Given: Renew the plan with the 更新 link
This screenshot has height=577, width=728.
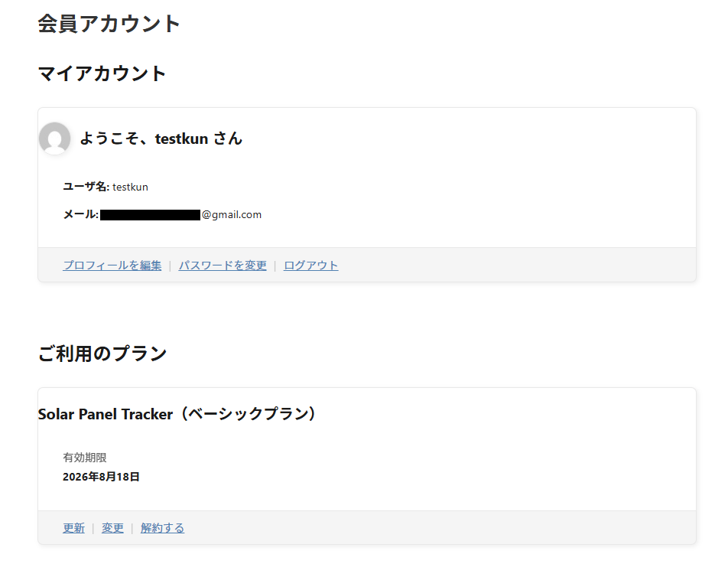Looking at the screenshot, I should [x=74, y=528].
